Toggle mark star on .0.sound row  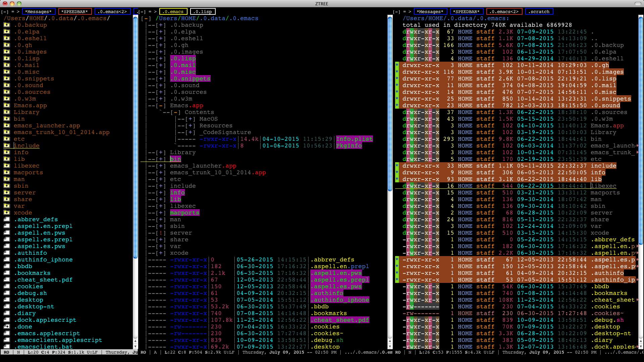point(397,106)
